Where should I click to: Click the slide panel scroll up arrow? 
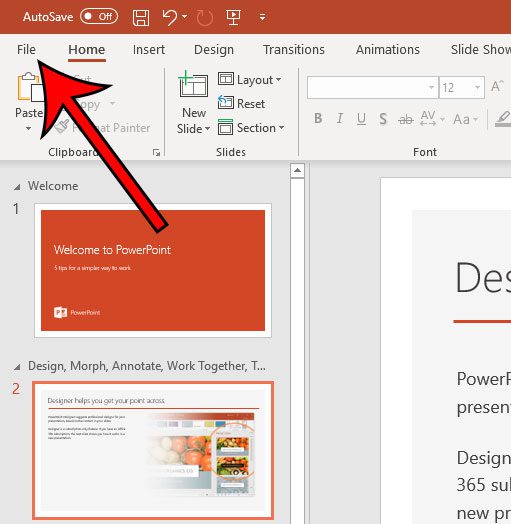click(297, 171)
